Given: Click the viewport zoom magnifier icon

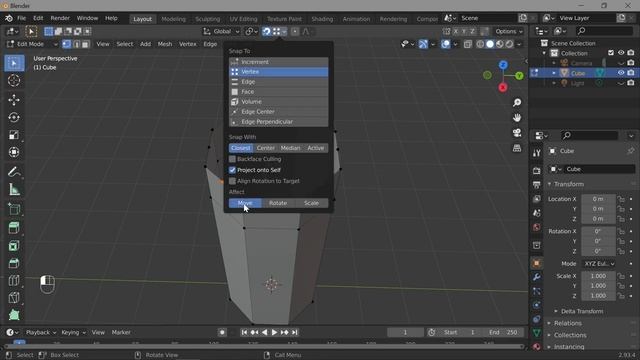Looking at the screenshot, I should point(517,102).
